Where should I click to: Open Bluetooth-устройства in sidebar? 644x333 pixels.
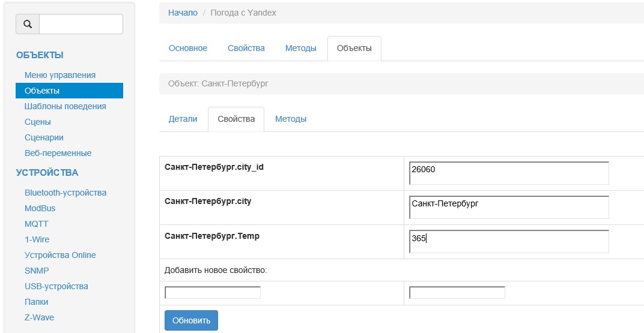click(65, 193)
